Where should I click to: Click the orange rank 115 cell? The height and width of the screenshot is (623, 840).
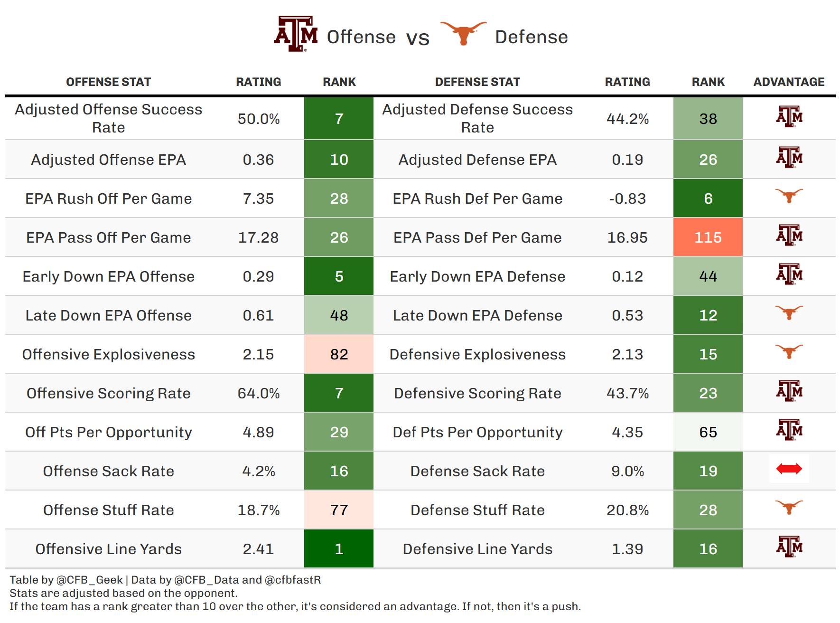tap(708, 237)
